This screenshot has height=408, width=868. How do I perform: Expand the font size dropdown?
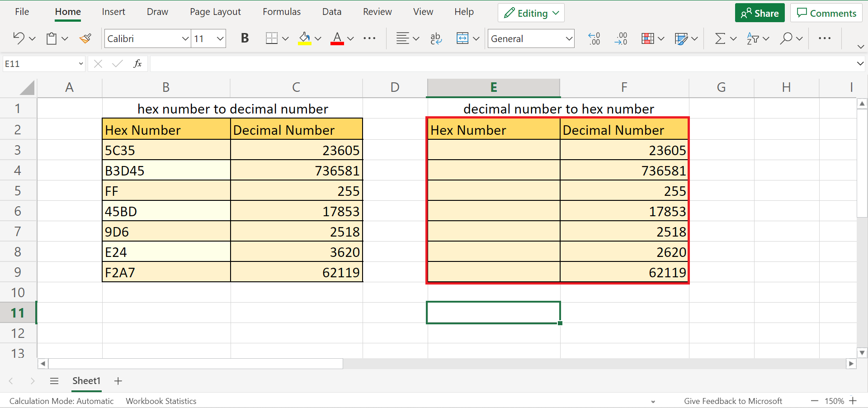pos(220,38)
